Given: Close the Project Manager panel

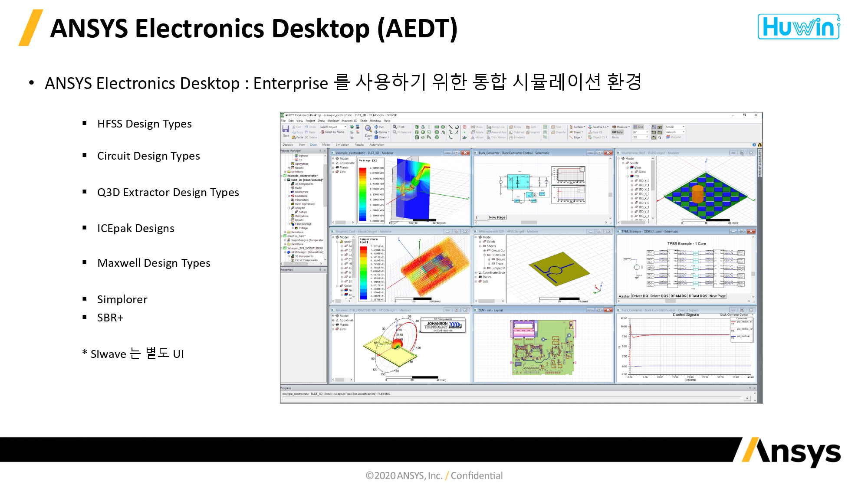Looking at the screenshot, I should 325,151.
